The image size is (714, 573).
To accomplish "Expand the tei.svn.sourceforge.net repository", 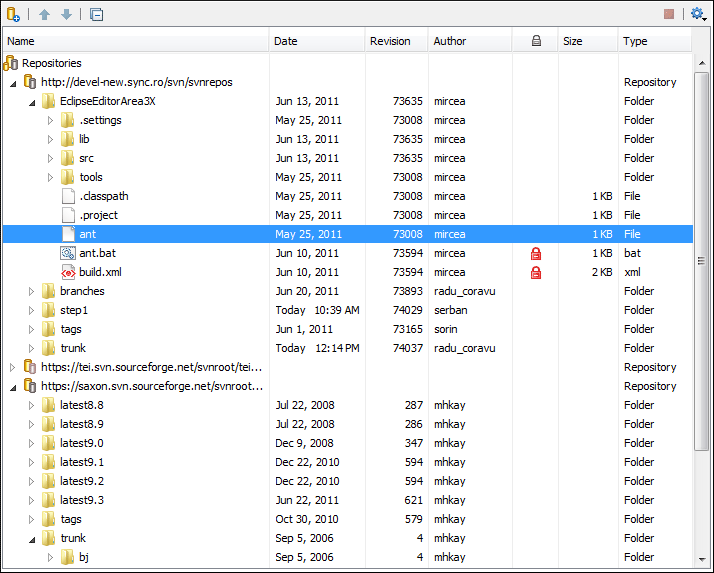I will (x=13, y=368).
